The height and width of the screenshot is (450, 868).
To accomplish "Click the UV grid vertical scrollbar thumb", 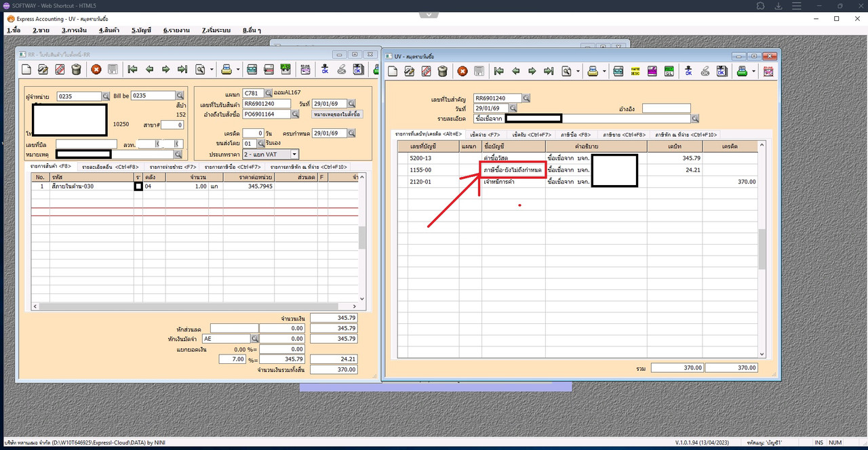I will [x=762, y=249].
